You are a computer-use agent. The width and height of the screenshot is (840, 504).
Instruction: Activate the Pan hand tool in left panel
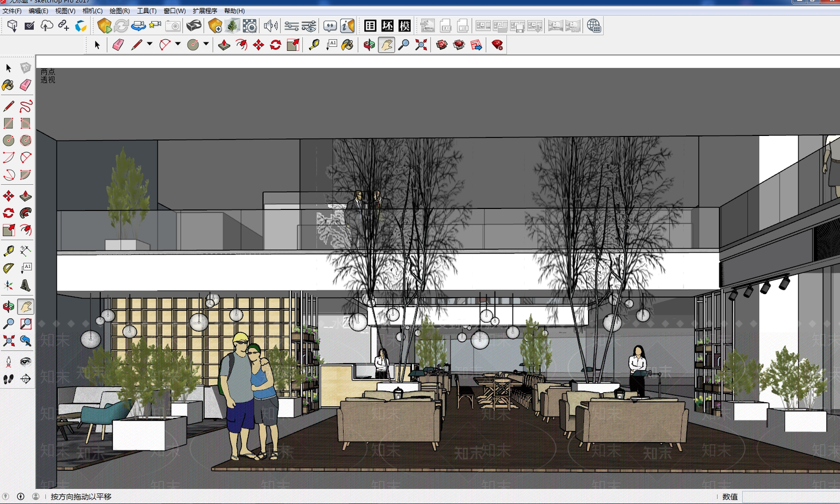coord(26,307)
